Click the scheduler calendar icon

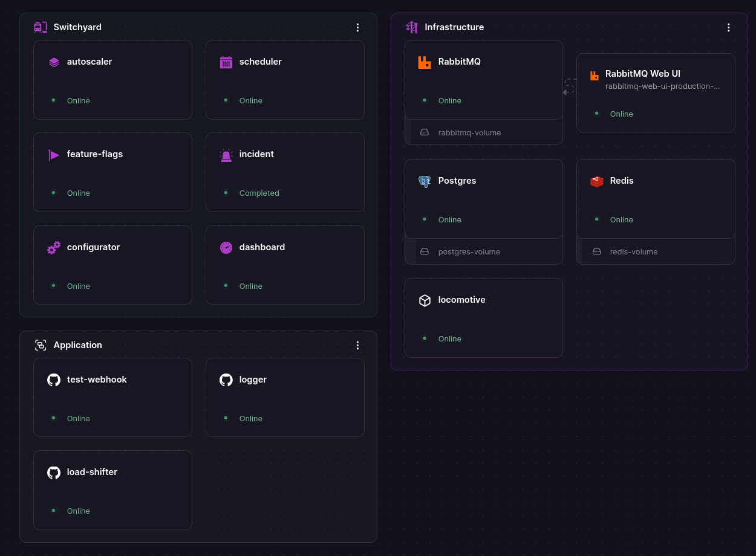pos(226,62)
